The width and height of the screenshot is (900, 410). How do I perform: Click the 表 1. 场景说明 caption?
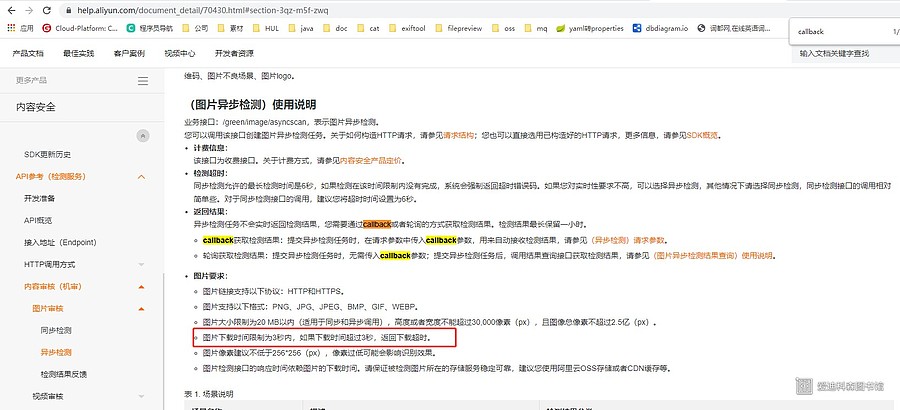click(x=209, y=394)
